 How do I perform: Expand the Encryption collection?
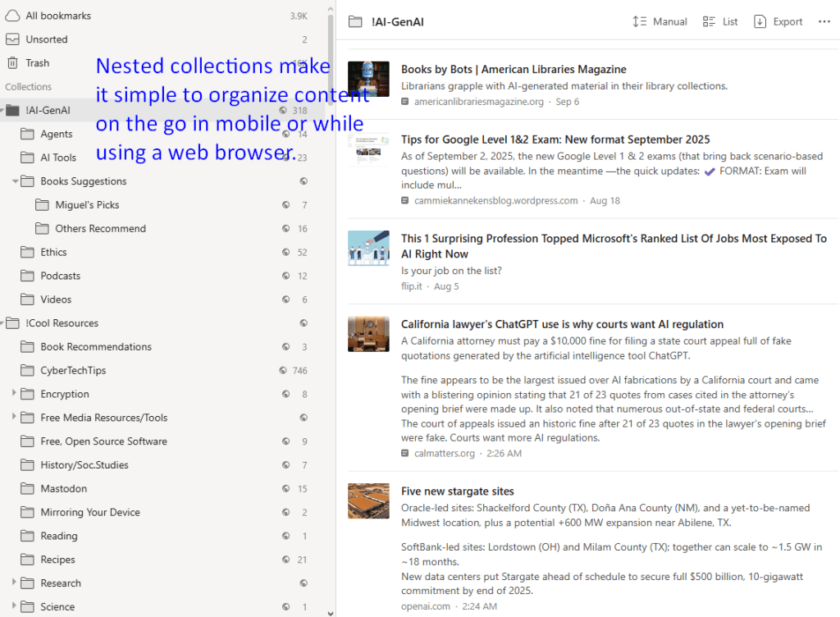click(x=15, y=394)
